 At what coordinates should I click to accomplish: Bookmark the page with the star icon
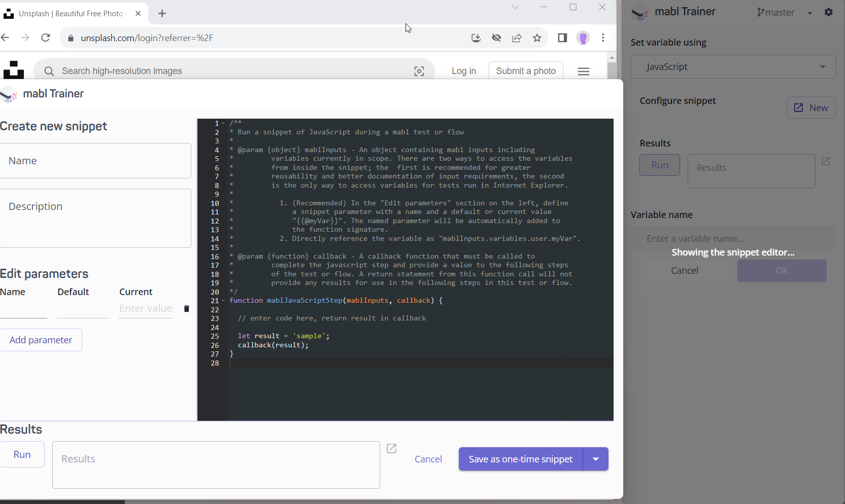pos(537,38)
